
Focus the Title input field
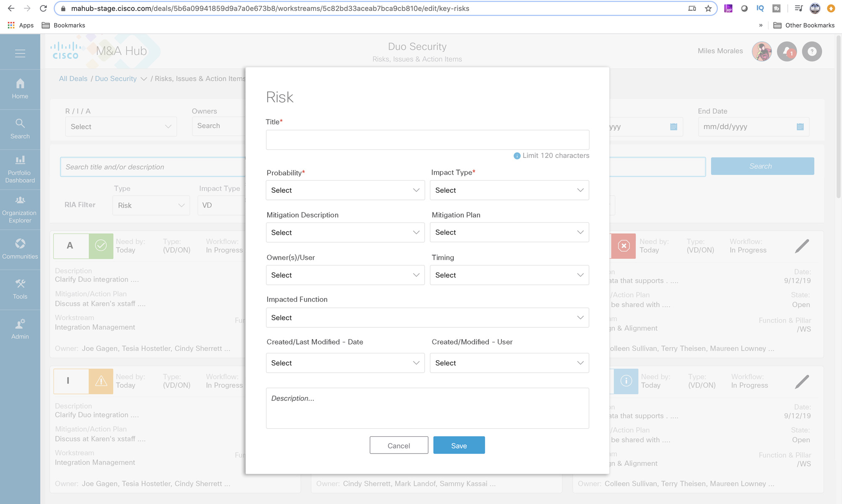pyautogui.click(x=427, y=140)
